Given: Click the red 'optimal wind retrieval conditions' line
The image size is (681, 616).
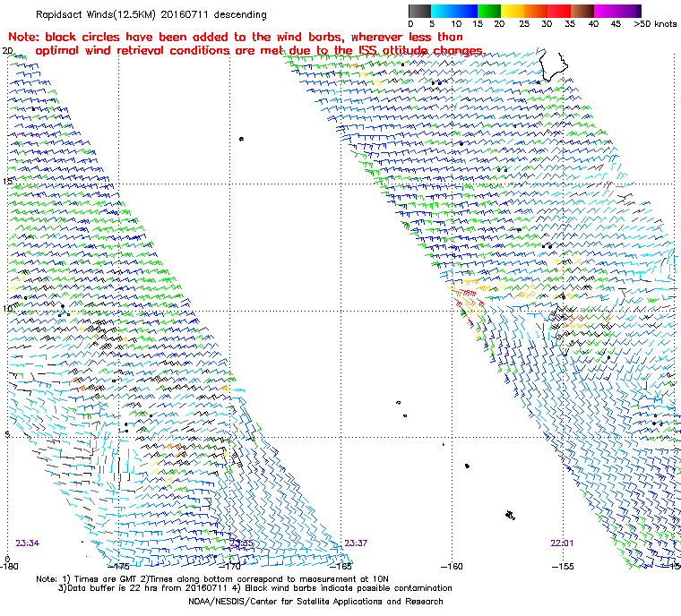Looking at the screenshot, I should click(260, 50).
